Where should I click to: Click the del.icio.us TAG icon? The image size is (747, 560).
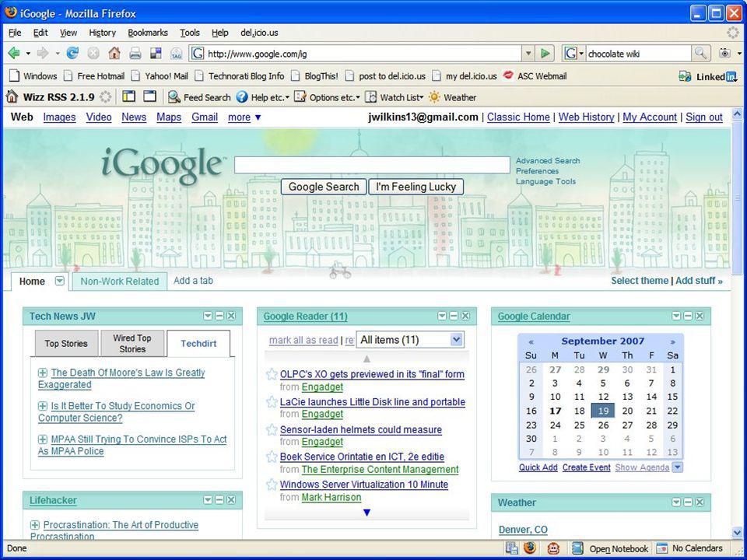pyautogui.click(x=177, y=54)
